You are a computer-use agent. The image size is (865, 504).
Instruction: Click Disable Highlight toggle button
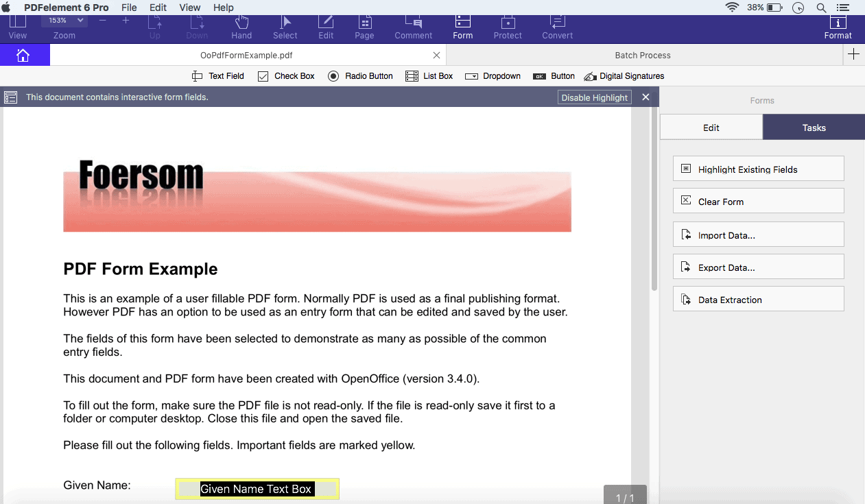coord(595,97)
